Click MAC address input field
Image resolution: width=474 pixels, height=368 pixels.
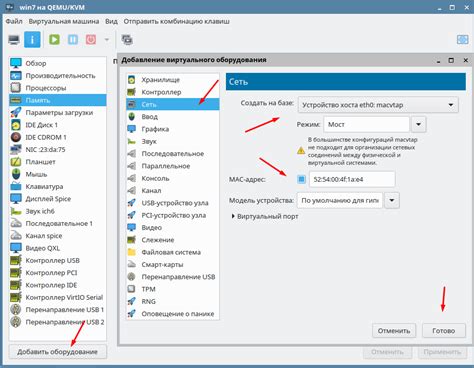coord(352,179)
